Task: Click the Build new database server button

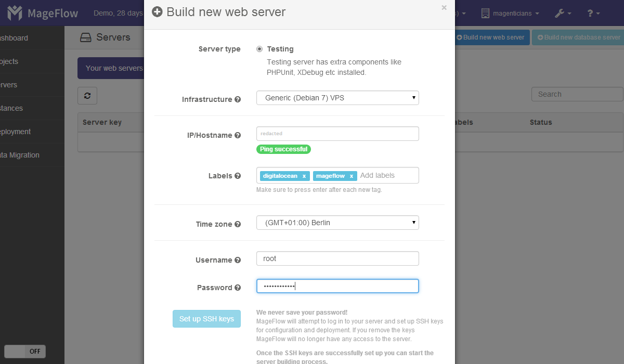Action: pyautogui.click(x=578, y=37)
